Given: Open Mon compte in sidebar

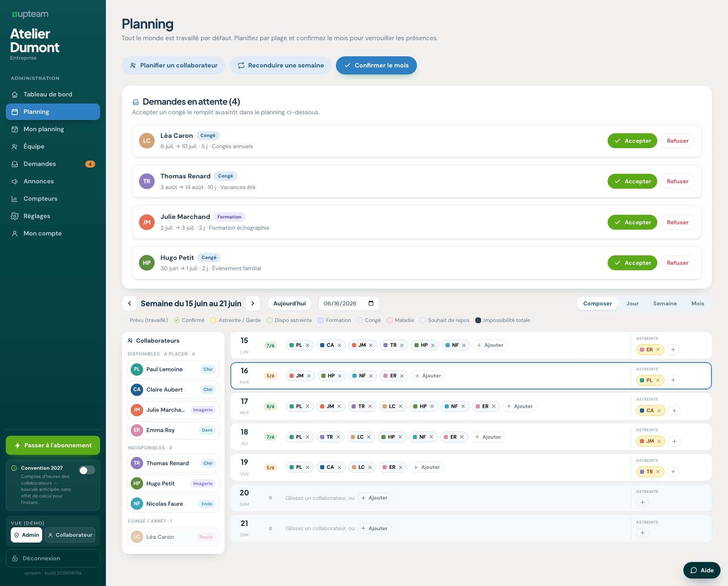Looking at the screenshot, I should pos(53,233).
